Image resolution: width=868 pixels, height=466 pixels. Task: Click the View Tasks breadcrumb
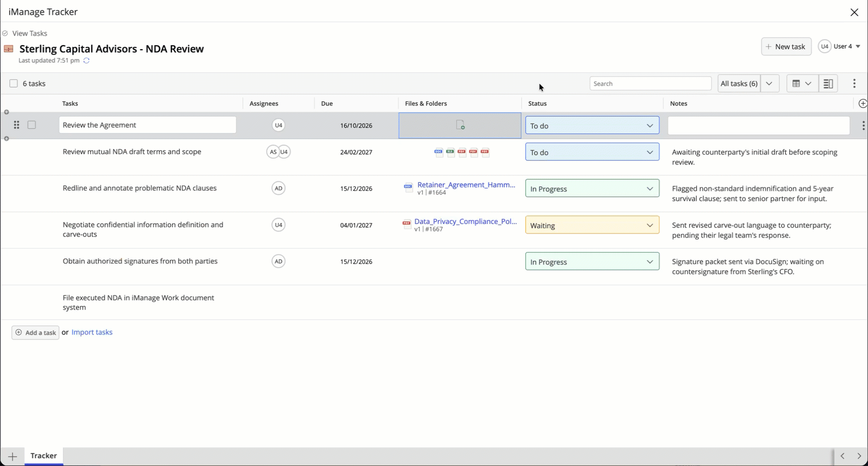click(x=30, y=33)
